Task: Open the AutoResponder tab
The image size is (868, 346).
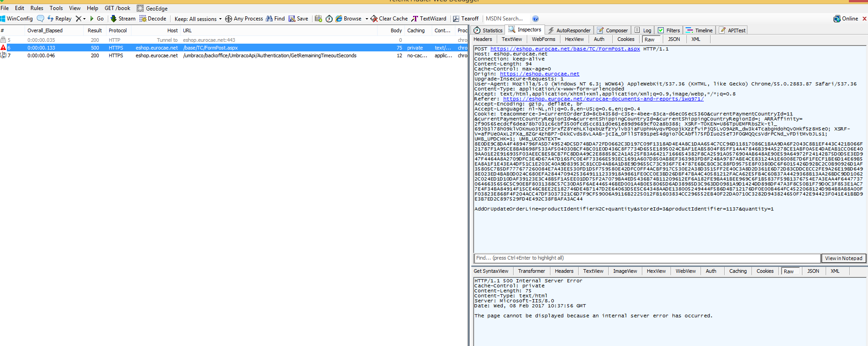Action: pos(569,30)
